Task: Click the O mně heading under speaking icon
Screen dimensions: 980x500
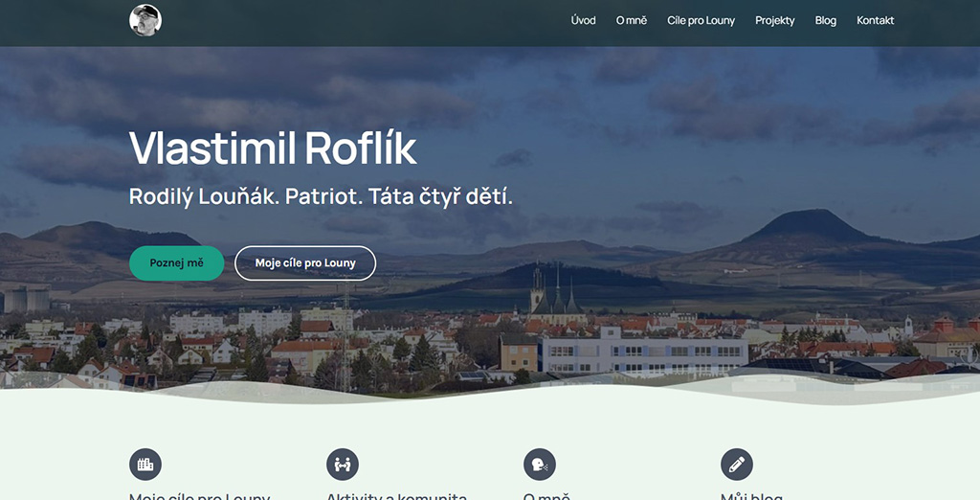Action: (x=546, y=495)
